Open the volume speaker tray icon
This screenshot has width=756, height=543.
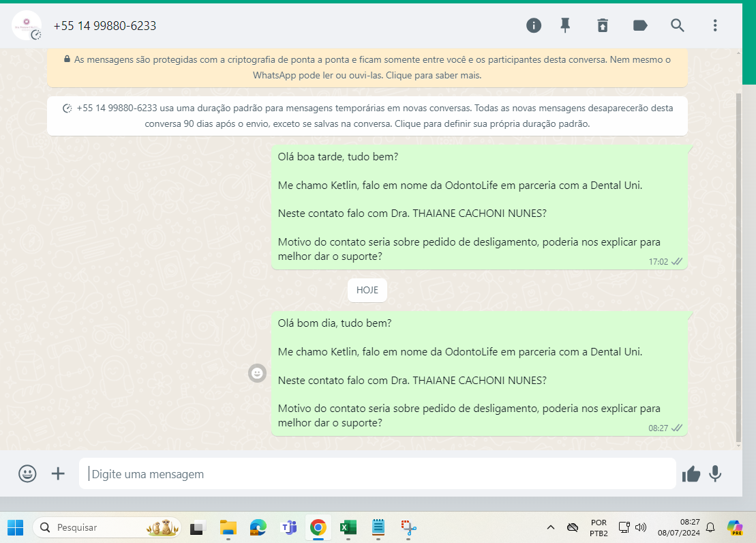(641, 527)
